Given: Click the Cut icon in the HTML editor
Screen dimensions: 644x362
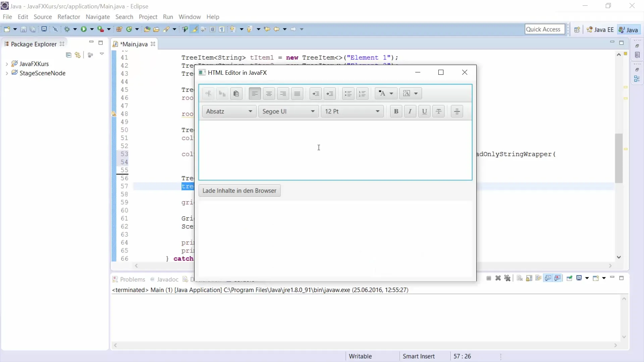Looking at the screenshot, I should tap(208, 94).
